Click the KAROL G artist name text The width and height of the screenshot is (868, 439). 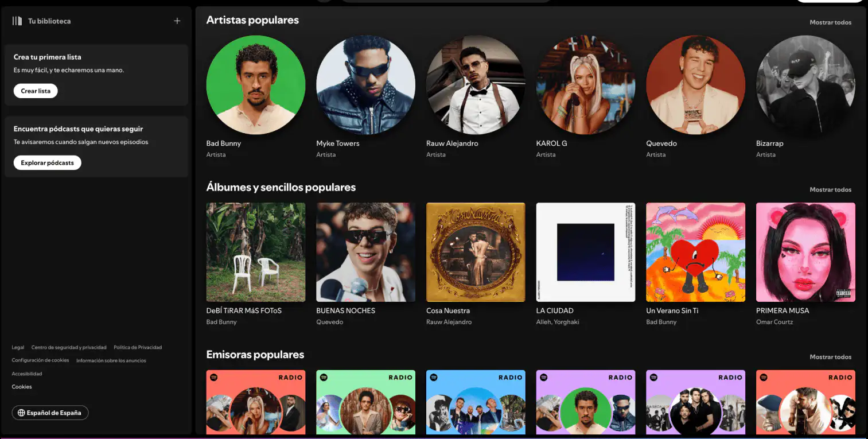[552, 143]
